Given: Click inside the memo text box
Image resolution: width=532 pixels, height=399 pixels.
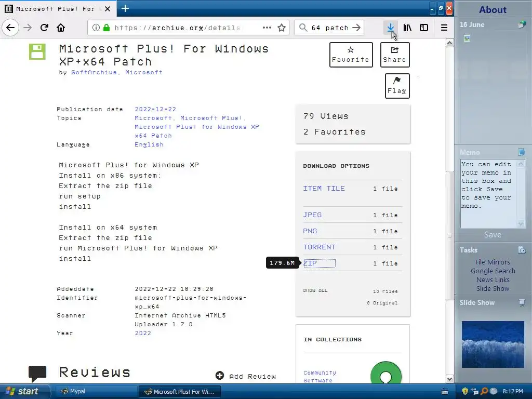Looking at the screenshot, I should click(488, 194).
